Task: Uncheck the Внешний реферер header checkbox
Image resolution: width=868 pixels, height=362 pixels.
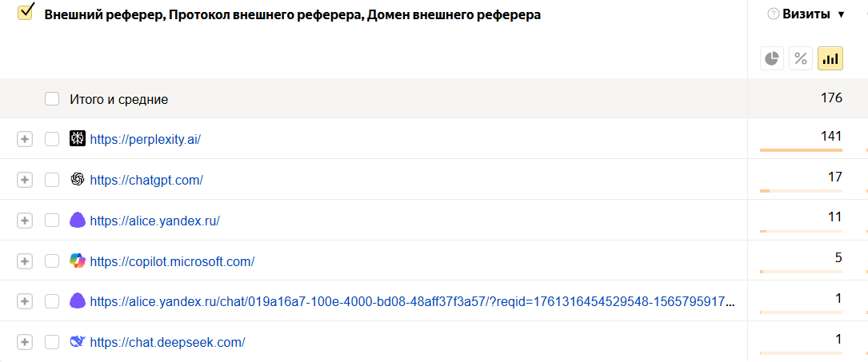Action: (x=25, y=13)
